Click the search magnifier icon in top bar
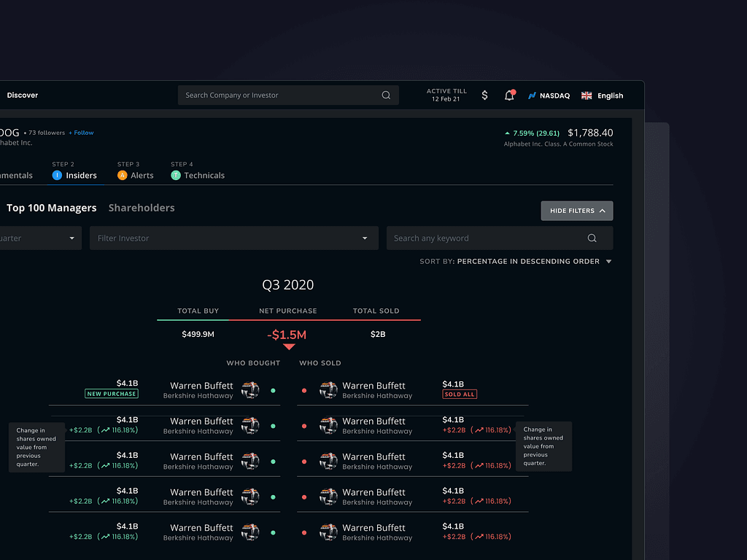This screenshot has height=560, width=747. click(x=386, y=96)
